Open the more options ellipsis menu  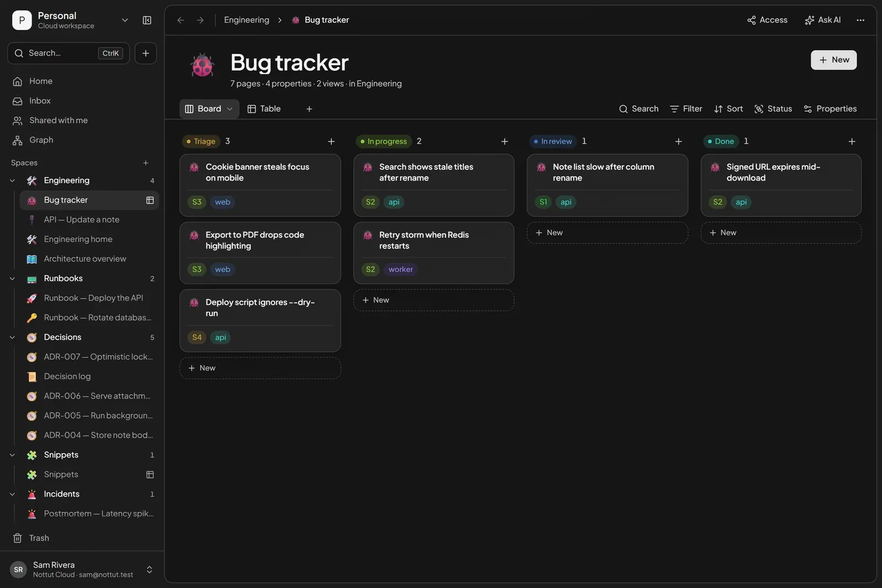861,20
